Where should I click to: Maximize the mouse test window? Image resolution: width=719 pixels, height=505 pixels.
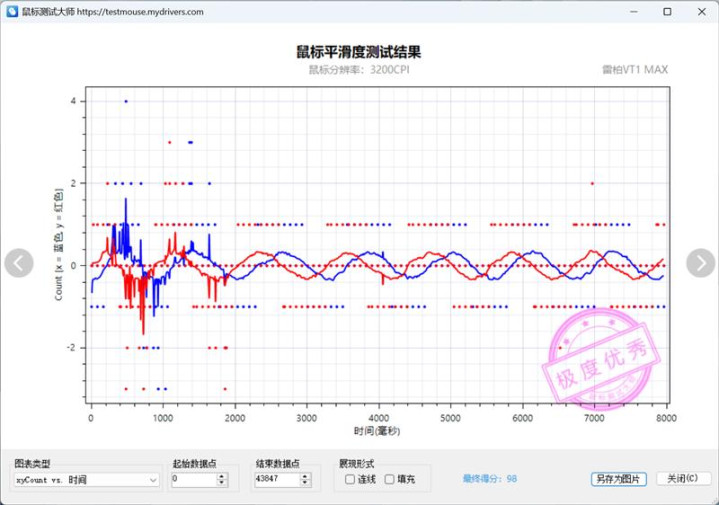(x=667, y=12)
